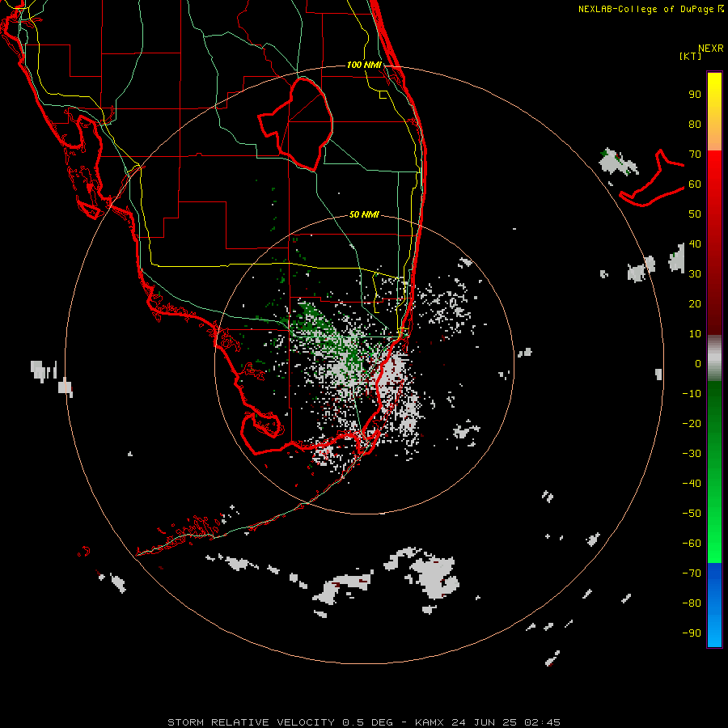
Task: Click the 70 value on the velocity scale
Action: click(x=695, y=154)
